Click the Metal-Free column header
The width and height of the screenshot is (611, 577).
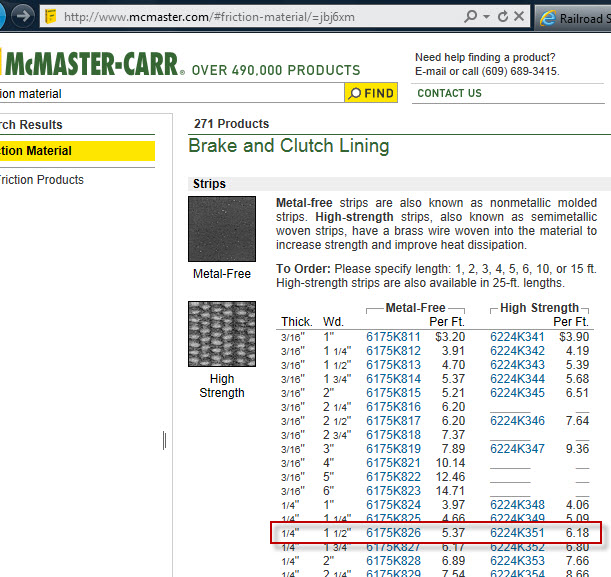(x=415, y=308)
